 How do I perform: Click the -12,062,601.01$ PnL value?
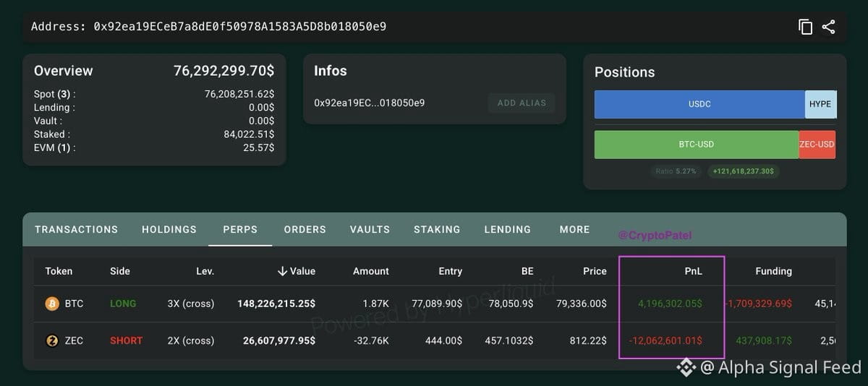(x=665, y=340)
